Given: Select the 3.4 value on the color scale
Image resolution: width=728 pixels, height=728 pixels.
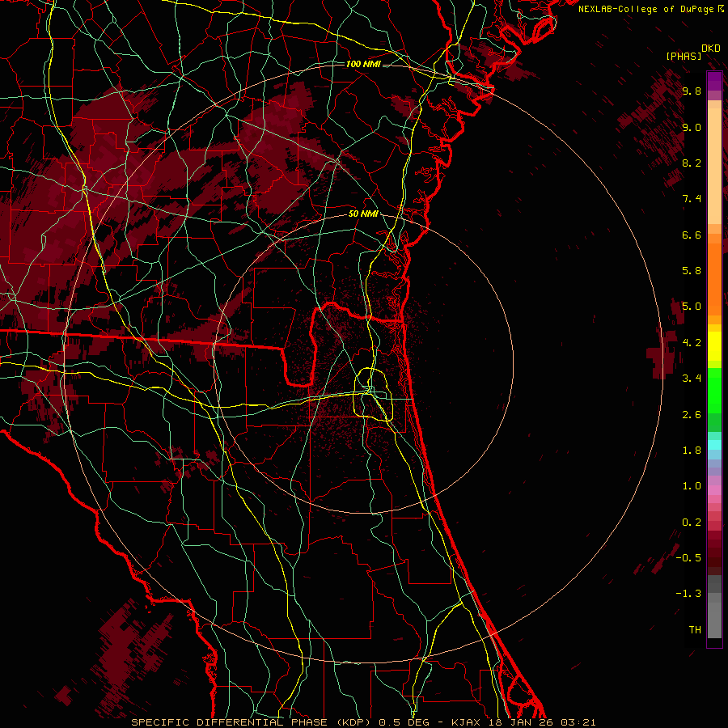Looking at the screenshot, I should click(x=692, y=379).
